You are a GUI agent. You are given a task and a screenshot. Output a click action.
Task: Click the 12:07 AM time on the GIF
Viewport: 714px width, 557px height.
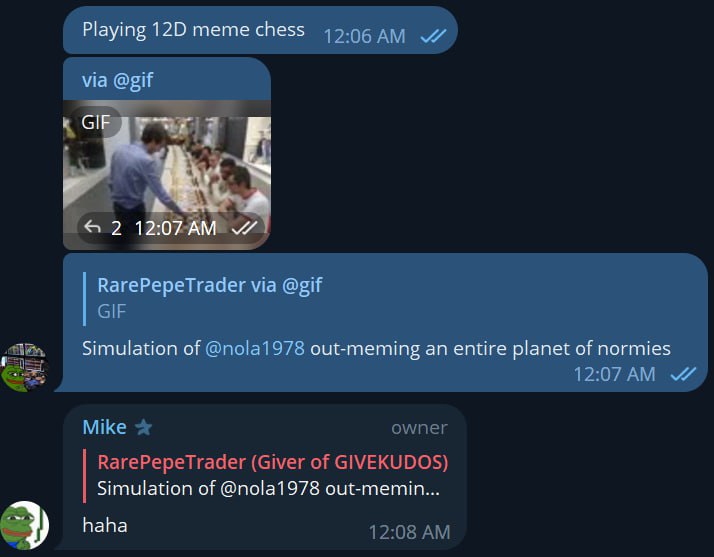175,228
